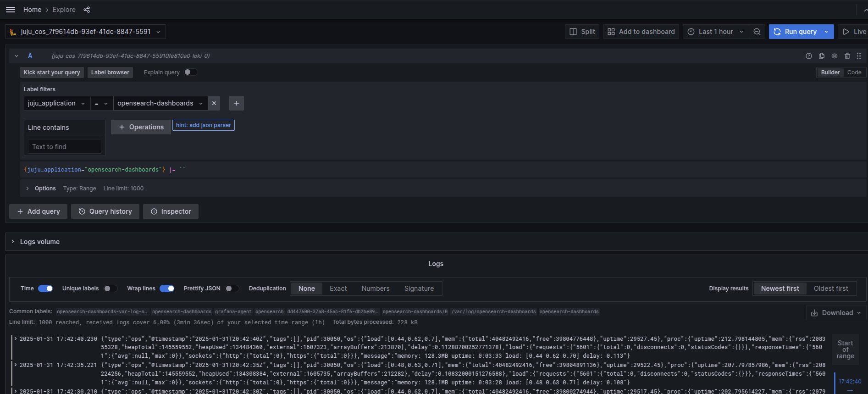Open the opensearch-dashboards value dropdown
868x394 pixels.
pyautogui.click(x=160, y=103)
